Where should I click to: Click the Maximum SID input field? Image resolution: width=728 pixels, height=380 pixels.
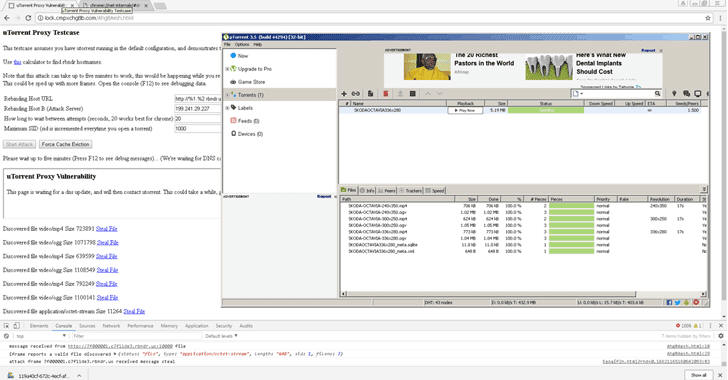[198, 129]
